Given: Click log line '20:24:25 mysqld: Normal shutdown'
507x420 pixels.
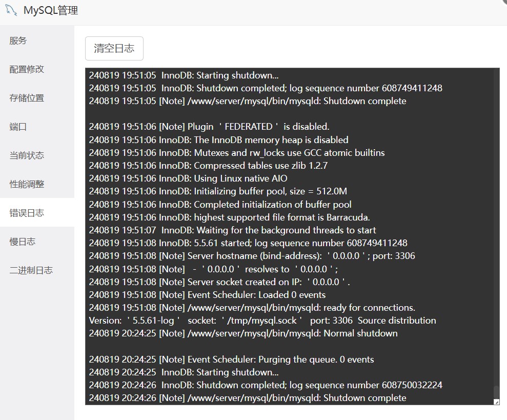Looking at the screenshot, I should (243, 333).
